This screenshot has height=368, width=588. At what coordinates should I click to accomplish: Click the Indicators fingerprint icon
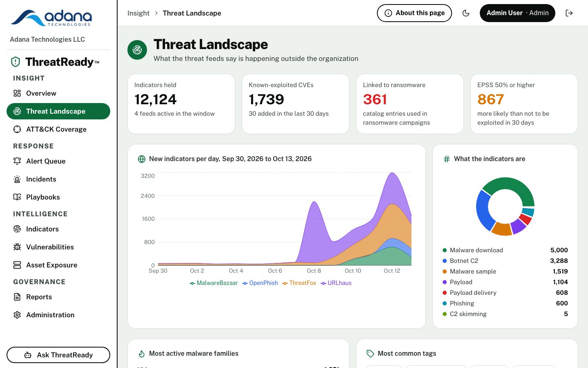(17, 229)
